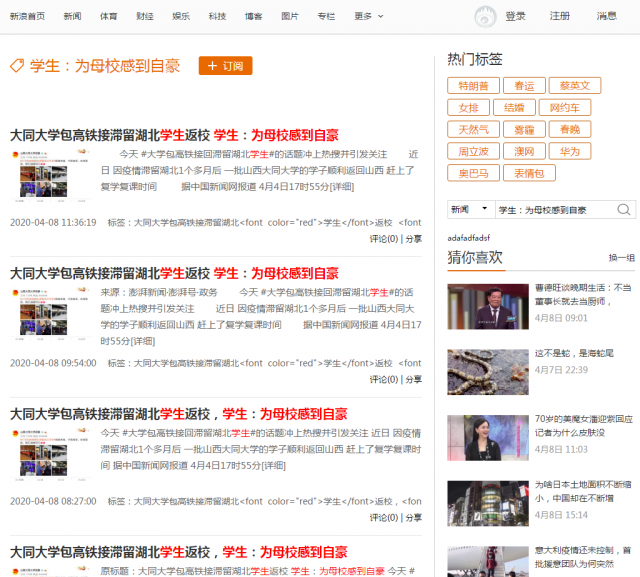Open the 更多 dropdown in navigation
Screen dimensions: 640x577
(x=369, y=16)
